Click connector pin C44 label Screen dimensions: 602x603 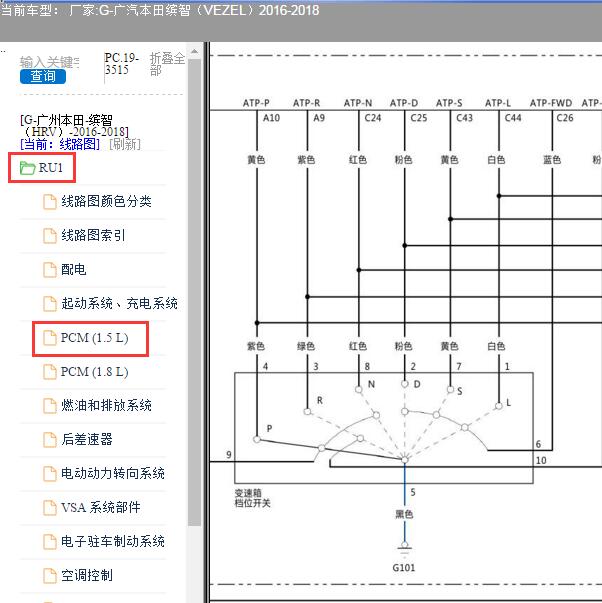click(513, 118)
